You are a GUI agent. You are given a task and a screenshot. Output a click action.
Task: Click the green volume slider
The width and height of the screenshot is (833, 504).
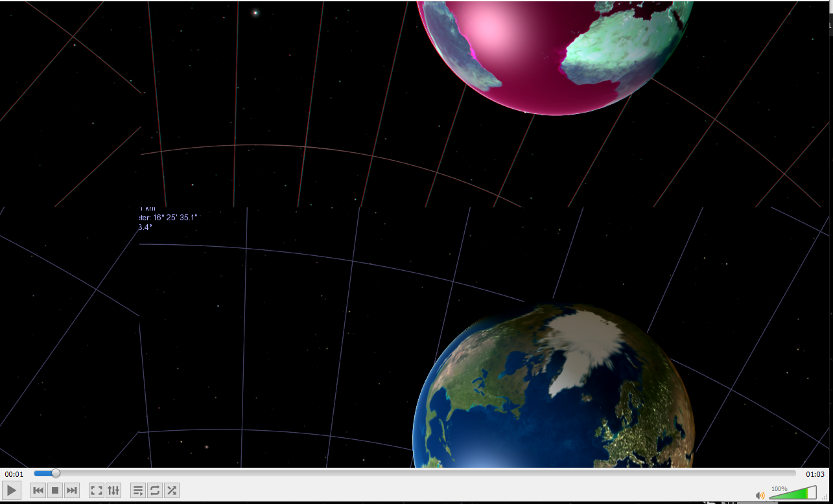[x=792, y=493]
